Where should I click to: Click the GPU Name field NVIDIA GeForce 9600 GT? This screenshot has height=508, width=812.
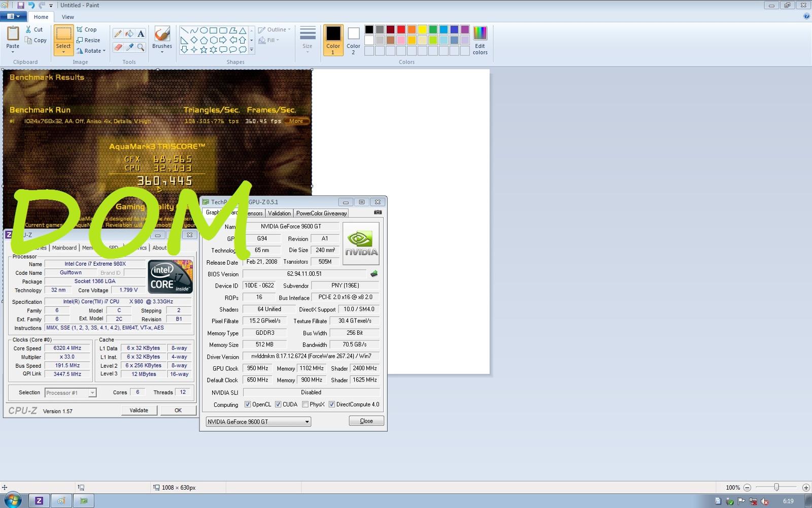291,227
